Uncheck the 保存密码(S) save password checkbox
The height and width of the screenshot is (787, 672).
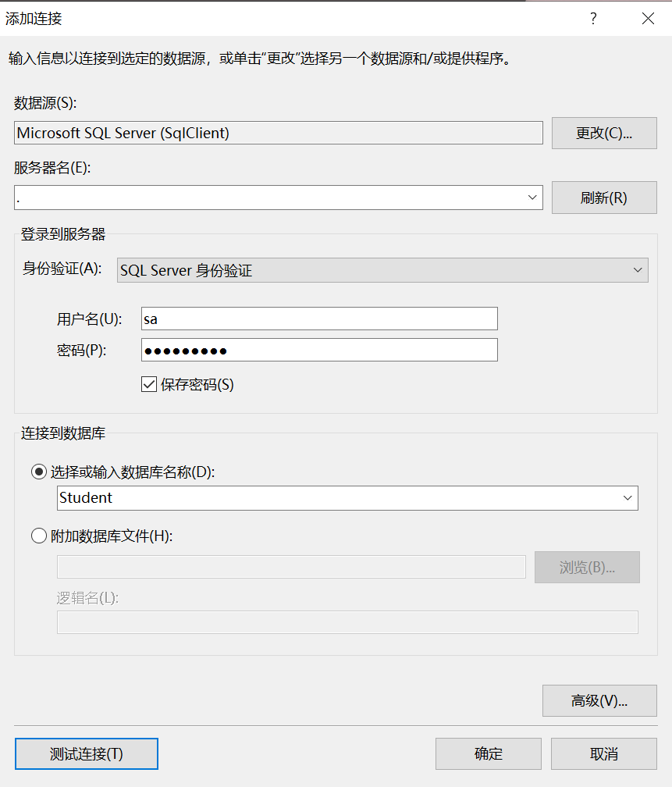click(148, 384)
